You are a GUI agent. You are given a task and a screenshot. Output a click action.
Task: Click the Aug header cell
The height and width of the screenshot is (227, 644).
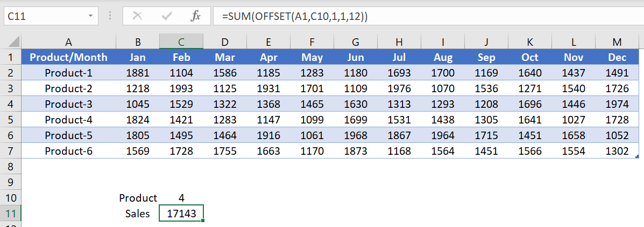(443, 57)
